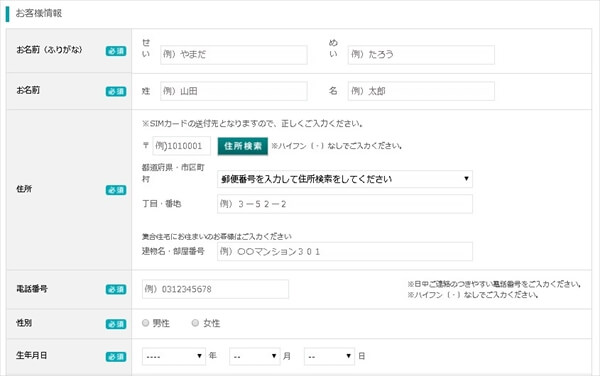600x376 pixels.
Task: Click the 住所 row label
Action: [24, 189]
